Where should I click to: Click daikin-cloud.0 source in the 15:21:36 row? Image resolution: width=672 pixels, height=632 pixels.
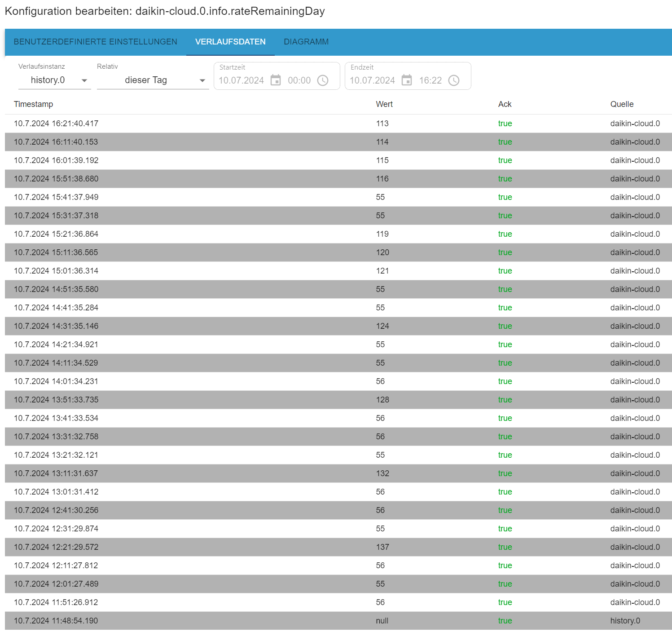(635, 234)
